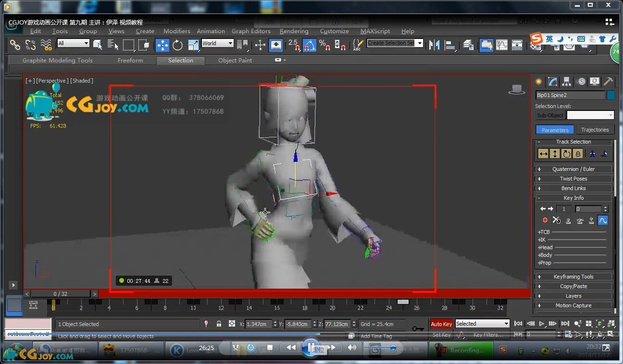
Task: Open the Selected key filter dropdown
Action: (482, 324)
